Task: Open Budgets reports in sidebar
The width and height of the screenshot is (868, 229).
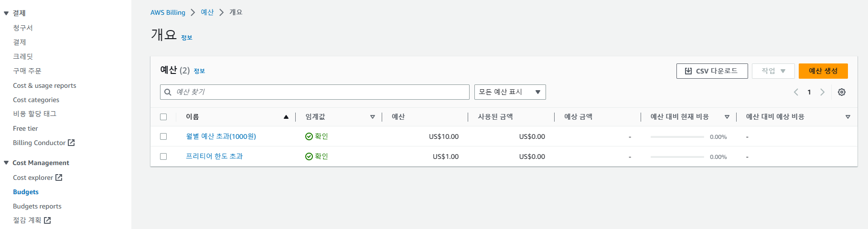Action: coord(37,206)
